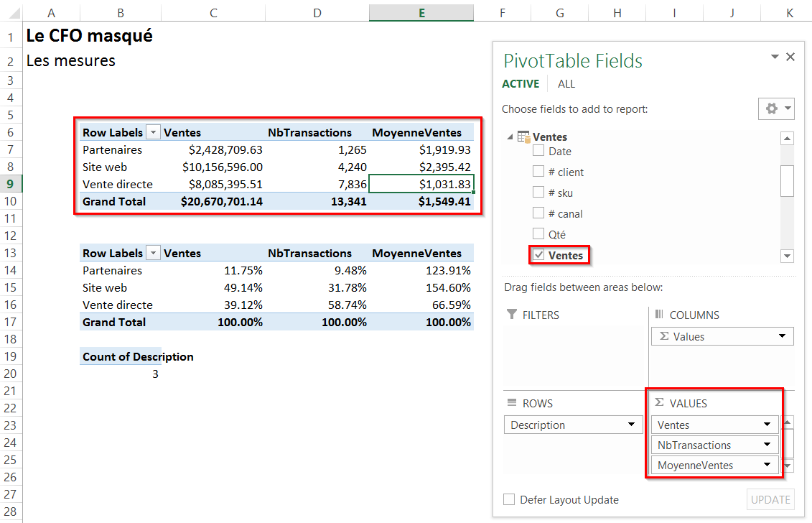Click the UPDATE button
Image resolution: width=812 pixels, height=523 pixels.
tap(770, 500)
